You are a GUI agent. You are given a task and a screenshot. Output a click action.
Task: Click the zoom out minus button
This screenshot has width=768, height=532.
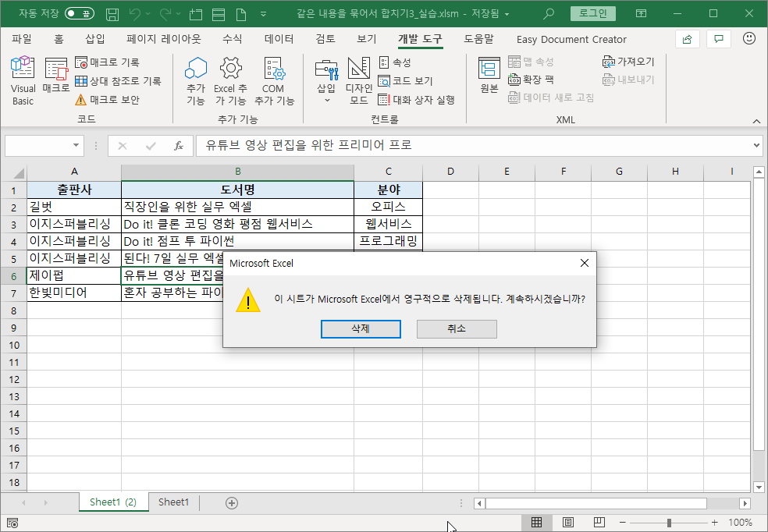[x=622, y=523]
